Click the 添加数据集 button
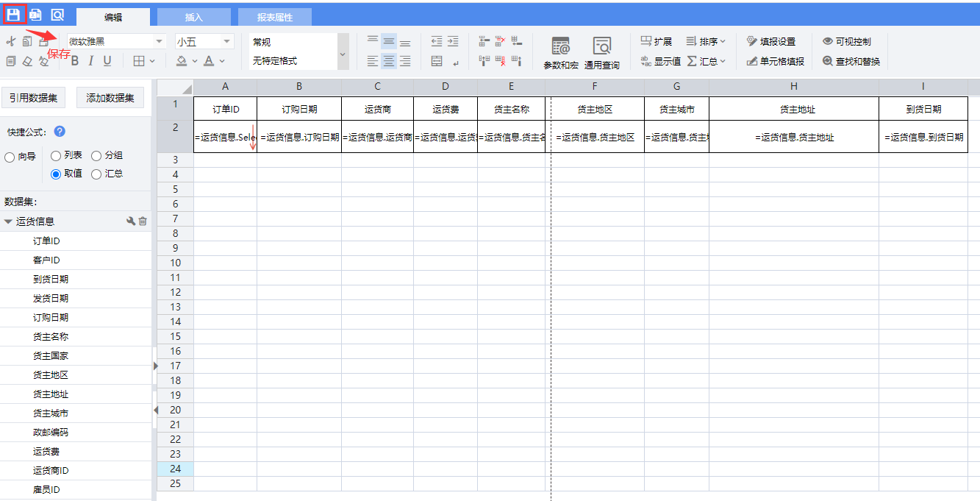 110,97
